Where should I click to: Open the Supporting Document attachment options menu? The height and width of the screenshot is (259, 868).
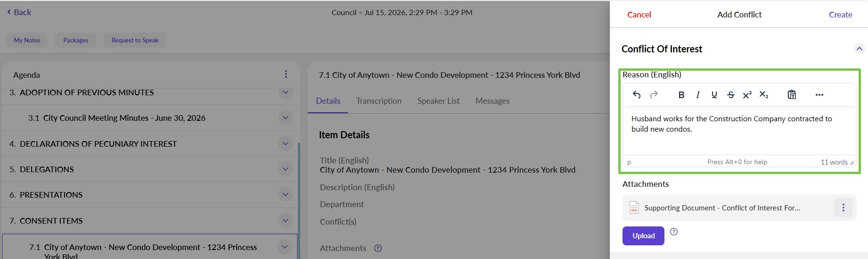[x=843, y=208]
